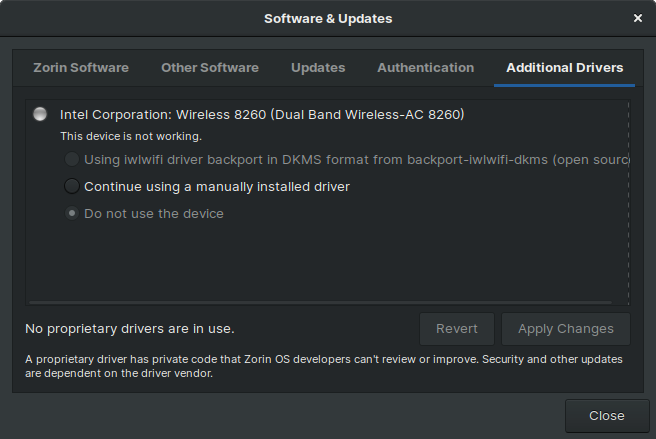Click the gray device status indicator icon
The width and height of the screenshot is (656, 439).
(x=40, y=114)
